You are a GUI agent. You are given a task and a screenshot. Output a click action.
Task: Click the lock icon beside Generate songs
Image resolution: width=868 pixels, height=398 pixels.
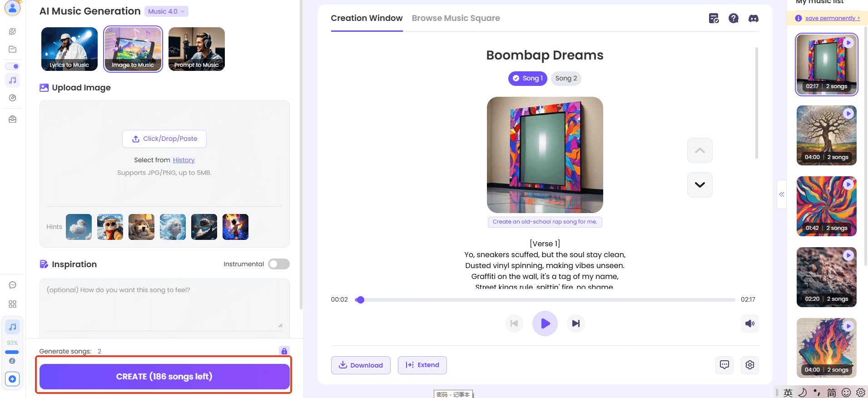click(x=284, y=351)
